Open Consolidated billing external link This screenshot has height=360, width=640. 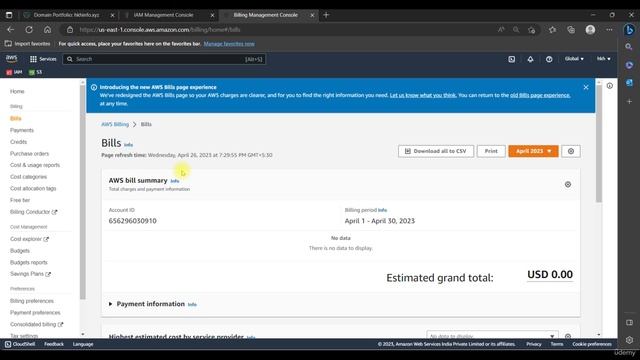tap(37, 324)
